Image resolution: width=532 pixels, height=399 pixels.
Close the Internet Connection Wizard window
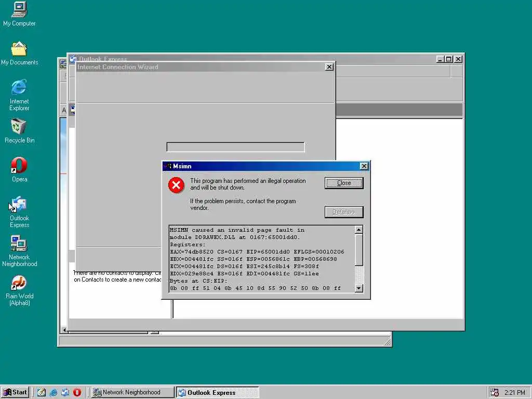tap(329, 67)
